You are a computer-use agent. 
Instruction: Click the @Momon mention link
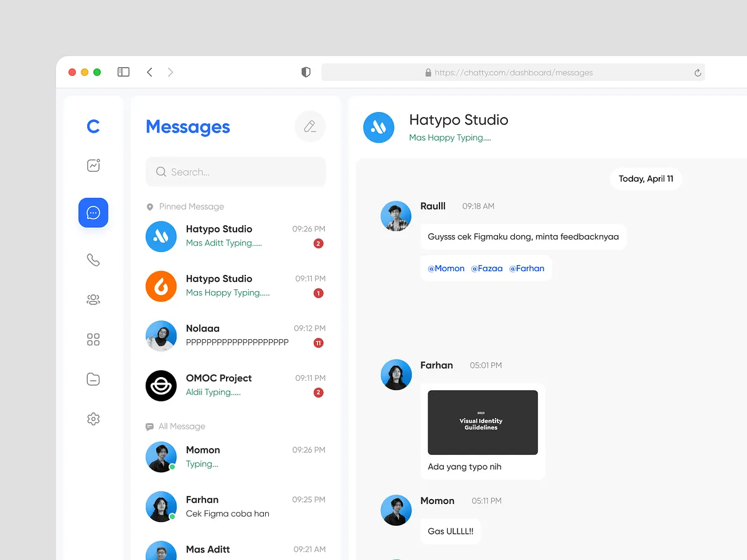[x=446, y=268]
